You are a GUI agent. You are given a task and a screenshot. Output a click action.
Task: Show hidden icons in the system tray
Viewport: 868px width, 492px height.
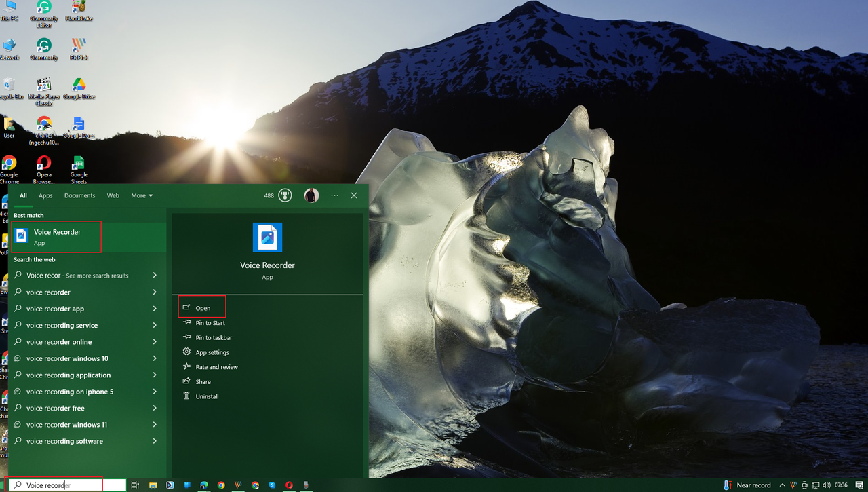coord(783,485)
